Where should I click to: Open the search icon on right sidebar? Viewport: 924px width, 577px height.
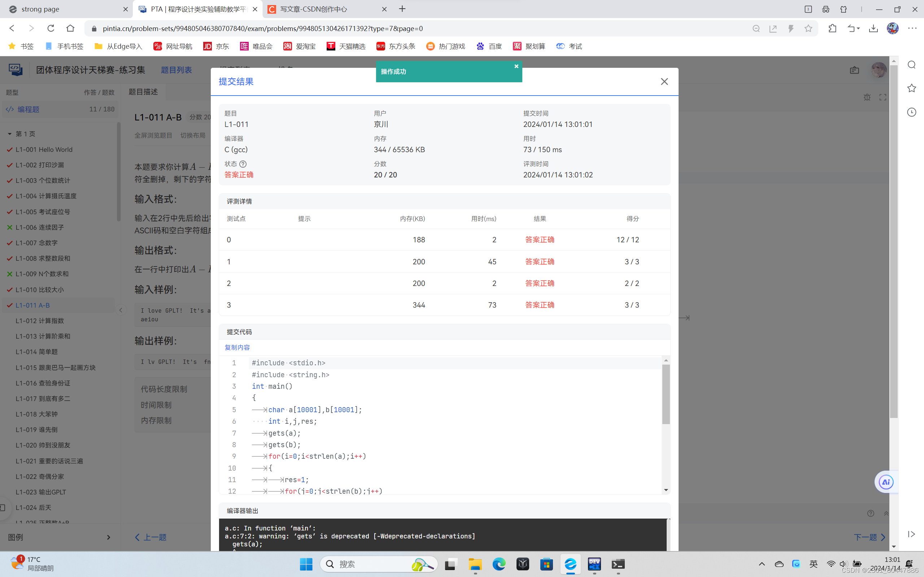(x=912, y=65)
